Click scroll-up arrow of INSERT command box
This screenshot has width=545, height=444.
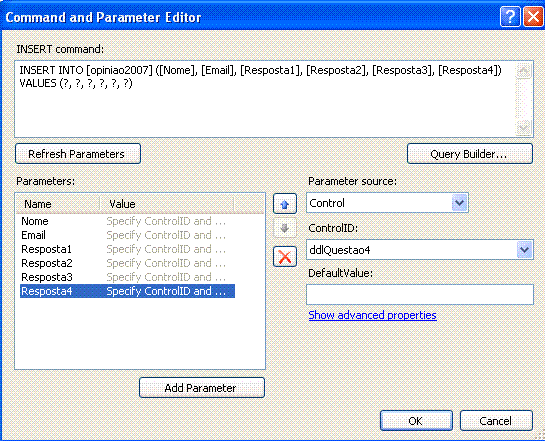(523, 71)
